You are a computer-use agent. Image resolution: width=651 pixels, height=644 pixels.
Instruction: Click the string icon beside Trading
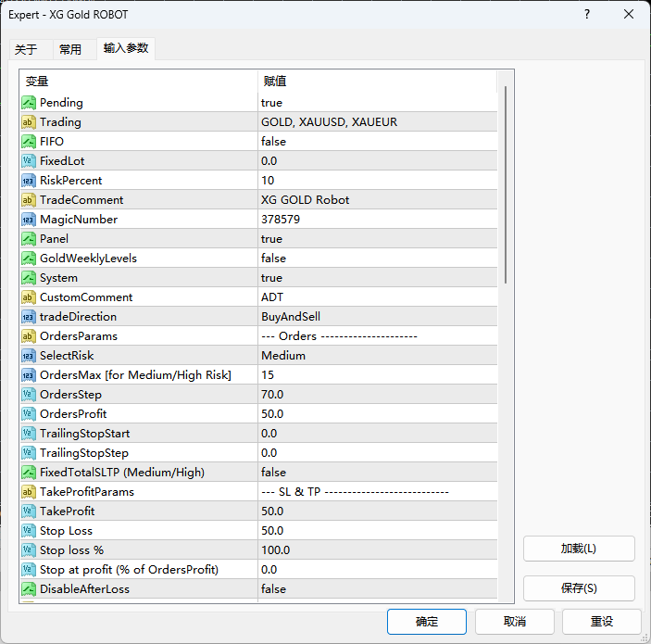[x=29, y=122]
